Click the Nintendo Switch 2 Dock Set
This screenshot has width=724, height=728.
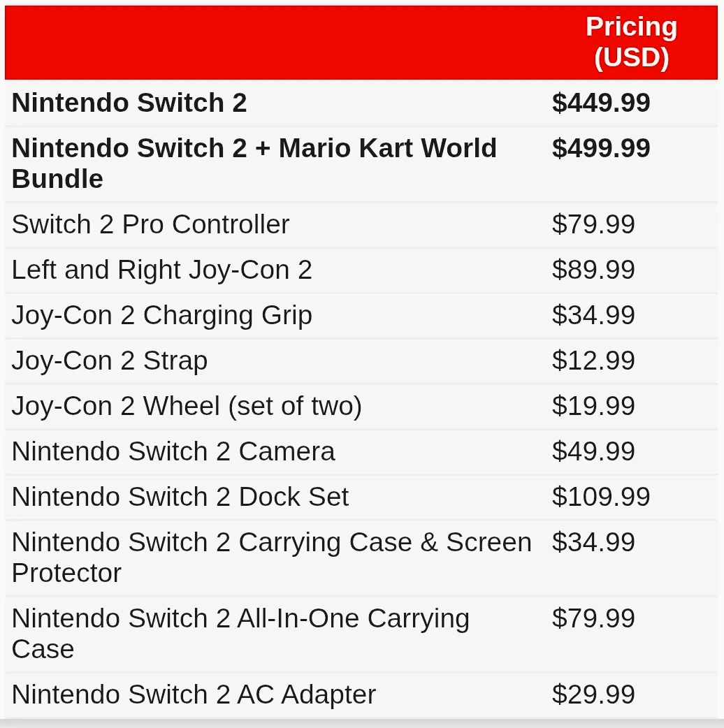point(180,497)
